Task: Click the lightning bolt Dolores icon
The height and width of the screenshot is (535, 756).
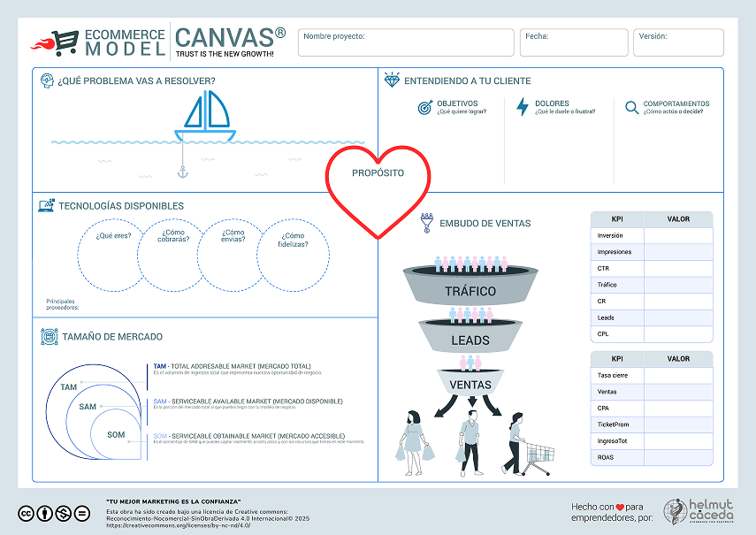Action: (523, 107)
